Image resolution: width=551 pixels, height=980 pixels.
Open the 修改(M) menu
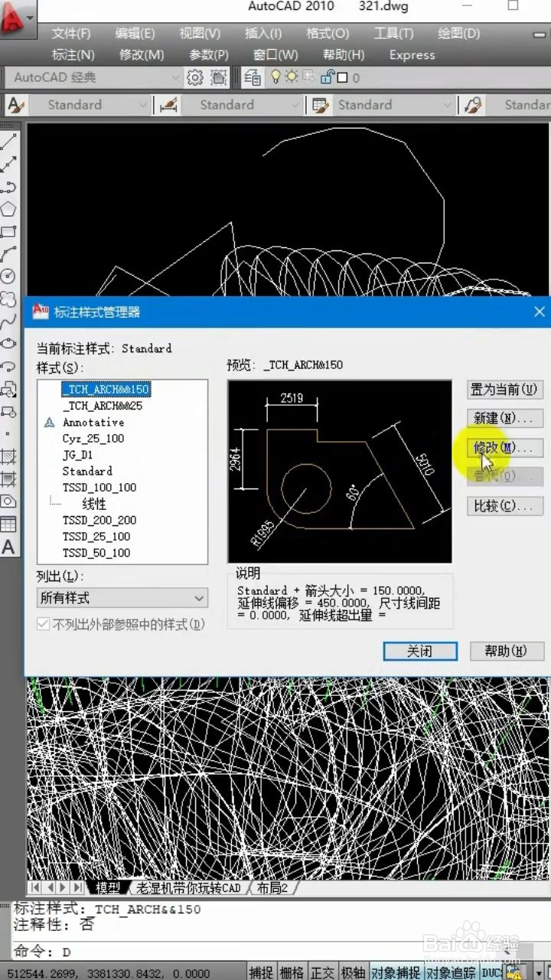[142, 55]
